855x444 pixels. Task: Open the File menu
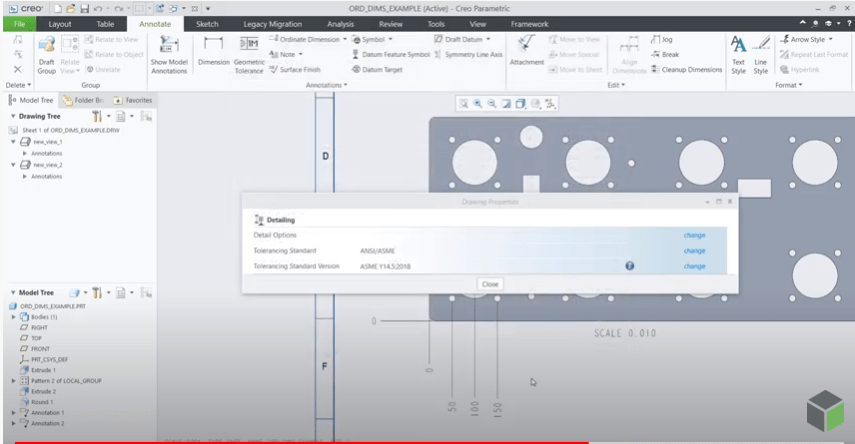click(x=18, y=23)
